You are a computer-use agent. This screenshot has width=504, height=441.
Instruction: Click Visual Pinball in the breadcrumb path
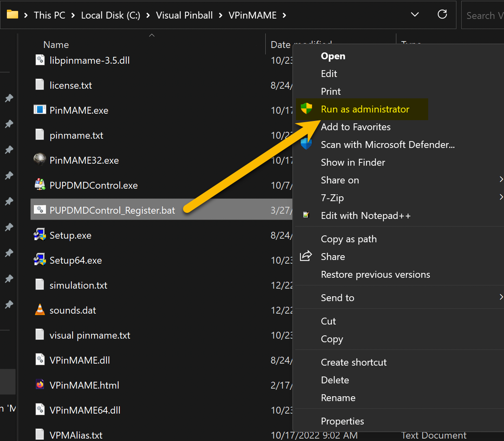[x=184, y=15]
